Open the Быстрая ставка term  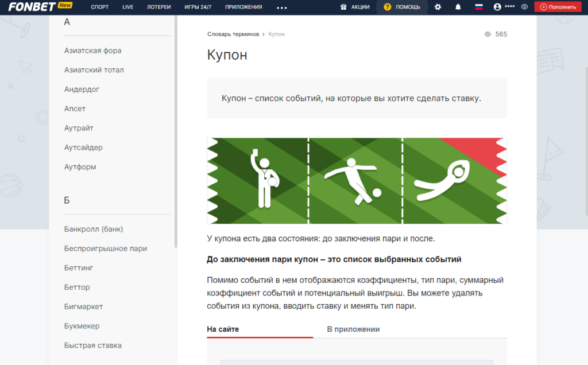pos(92,345)
